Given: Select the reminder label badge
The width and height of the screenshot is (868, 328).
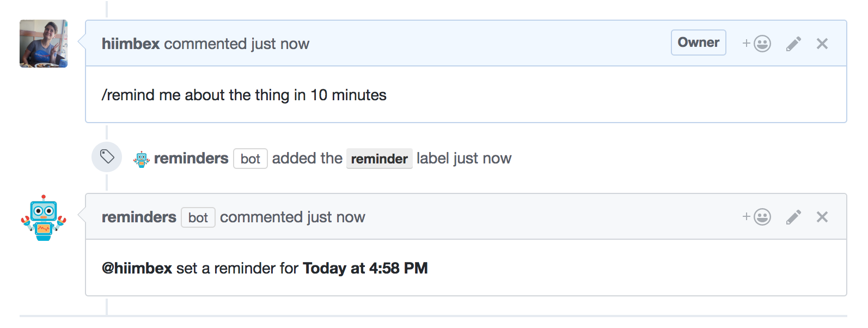Looking at the screenshot, I should [379, 159].
